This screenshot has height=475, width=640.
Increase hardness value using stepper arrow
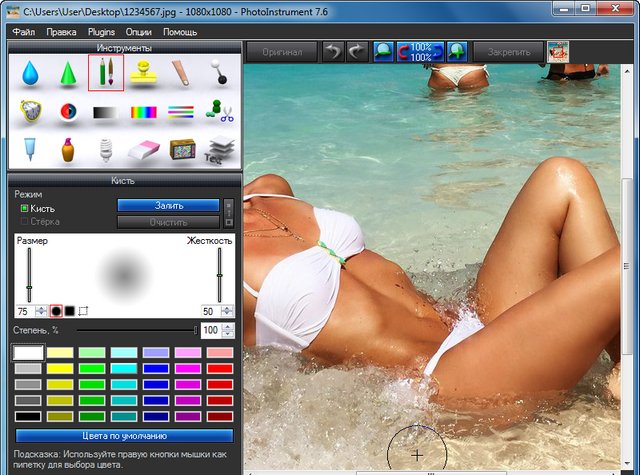[x=226, y=308]
